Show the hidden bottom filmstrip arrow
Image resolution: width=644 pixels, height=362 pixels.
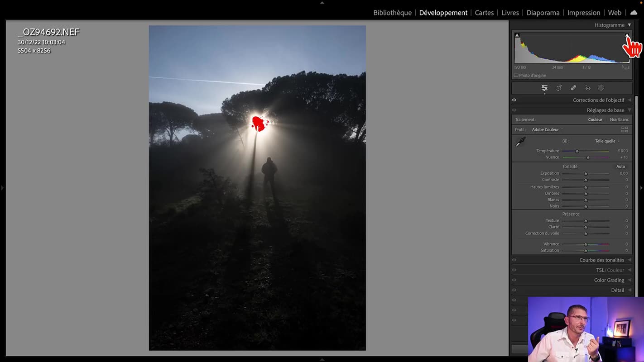pyautogui.click(x=322, y=359)
